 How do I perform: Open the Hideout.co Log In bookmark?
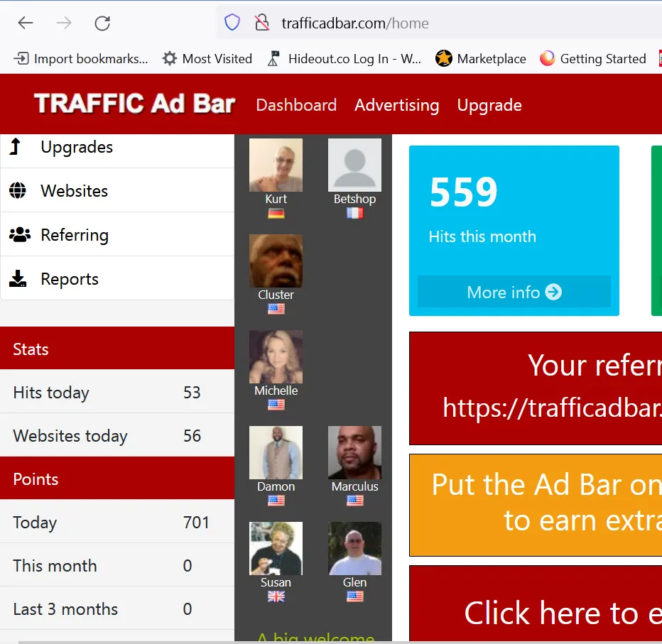(x=344, y=59)
